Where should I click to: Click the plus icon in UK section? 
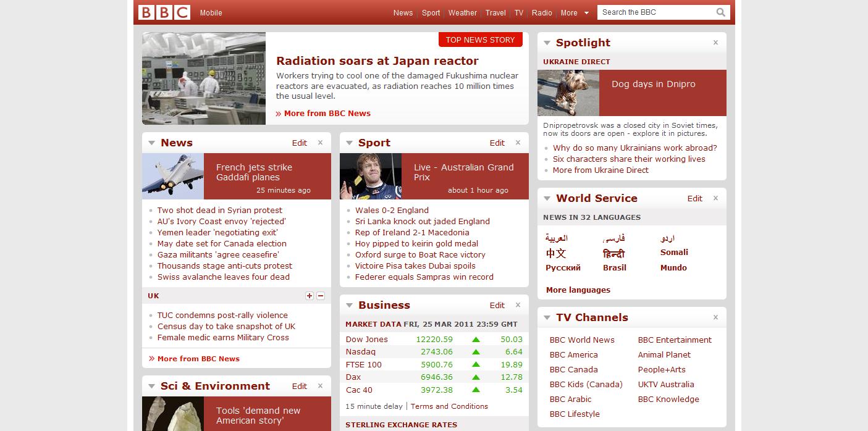(x=310, y=296)
